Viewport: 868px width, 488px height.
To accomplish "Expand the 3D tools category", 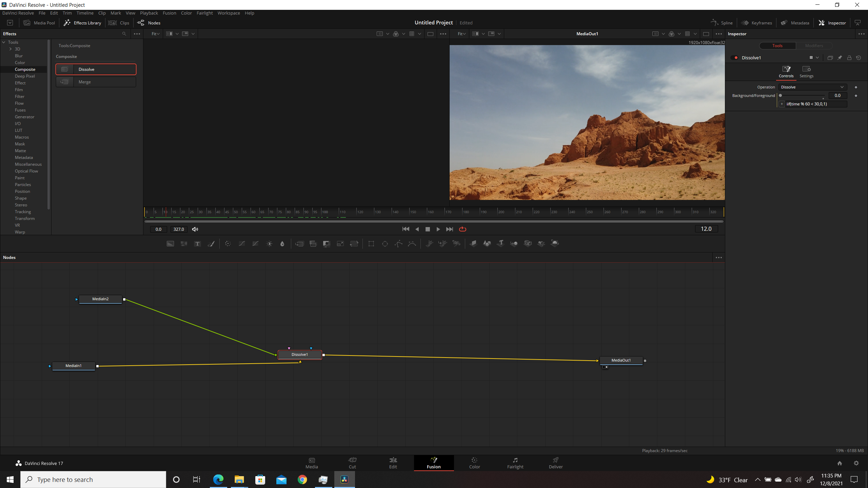I will click(11, 49).
